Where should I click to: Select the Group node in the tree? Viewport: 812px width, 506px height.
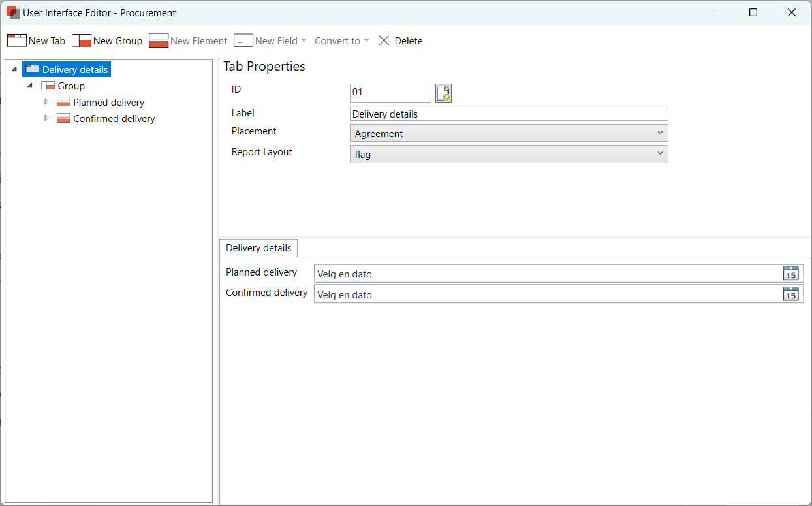[70, 86]
